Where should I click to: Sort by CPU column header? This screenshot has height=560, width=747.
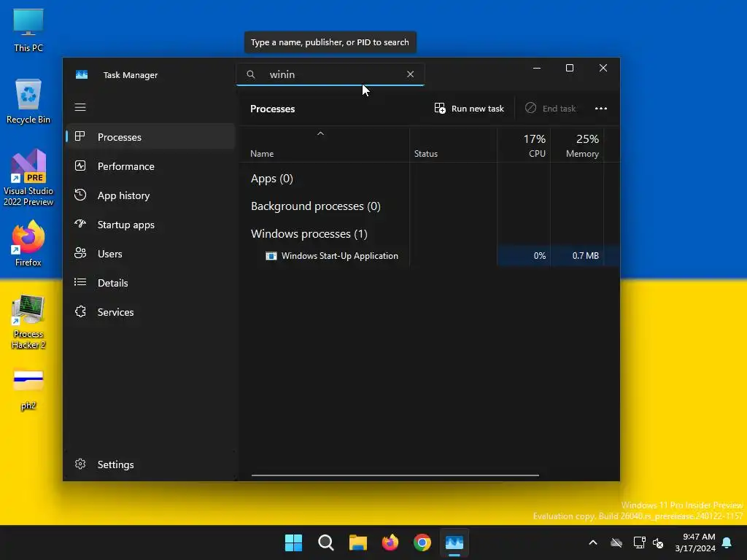[524, 146]
